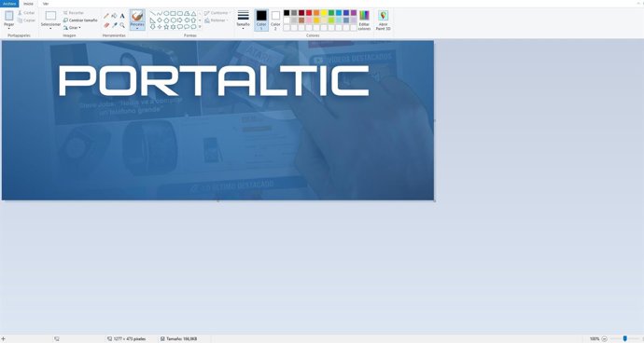Choose the triangle shape

pos(193,14)
